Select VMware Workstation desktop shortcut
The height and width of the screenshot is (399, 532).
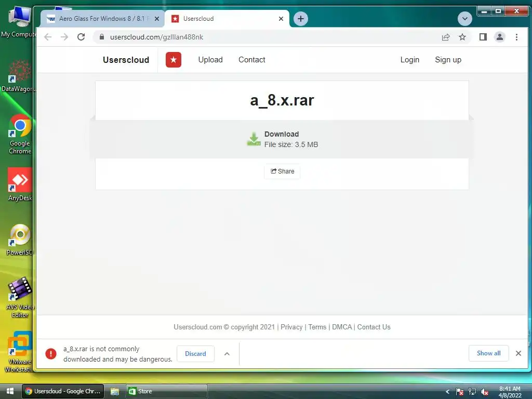(19, 352)
